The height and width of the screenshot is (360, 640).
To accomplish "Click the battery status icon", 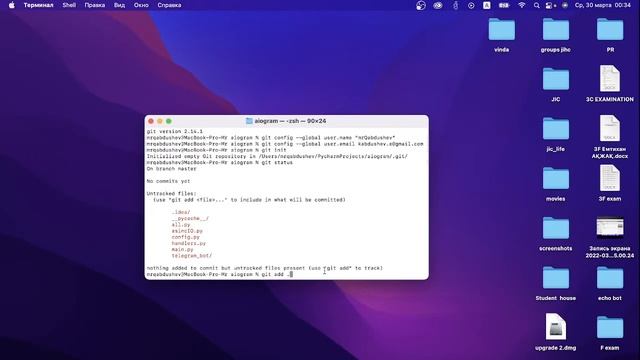I will point(504,5).
